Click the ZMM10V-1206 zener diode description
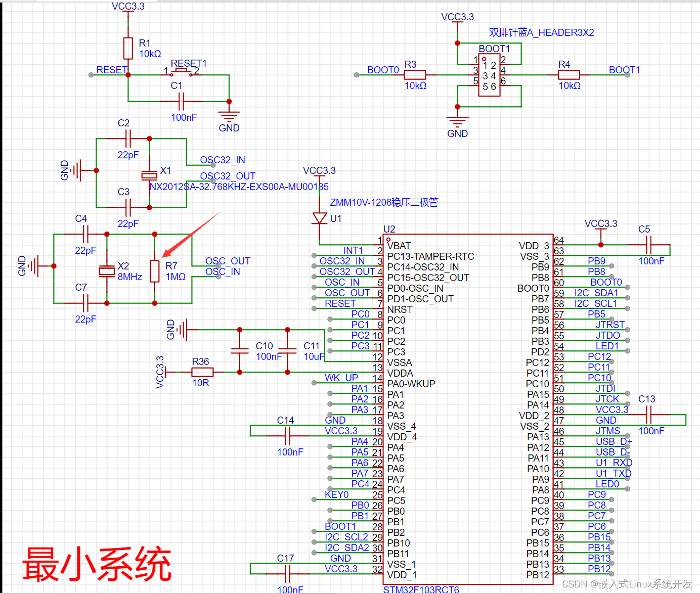Screen dimensions: 700x594 click(x=384, y=202)
